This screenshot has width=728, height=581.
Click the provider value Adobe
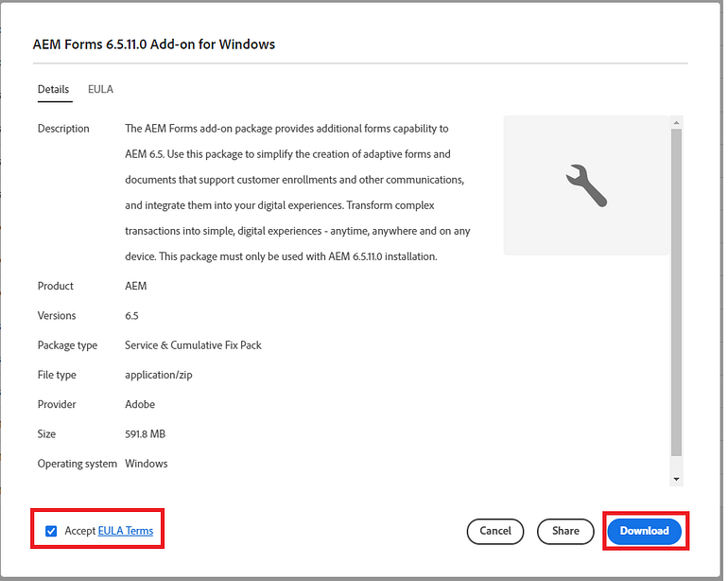point(140,404)
